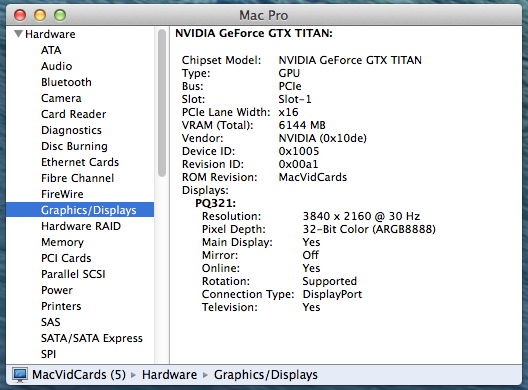528x390 pixels.
Task: Open the Audio hardware section
Action: coord(57,66)
